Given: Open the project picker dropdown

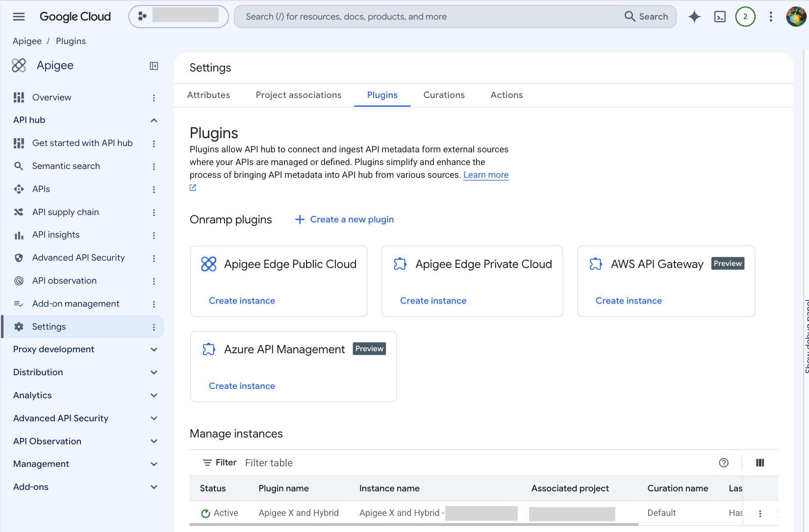Looking at the screenshot, I should (x=178, y=17).
